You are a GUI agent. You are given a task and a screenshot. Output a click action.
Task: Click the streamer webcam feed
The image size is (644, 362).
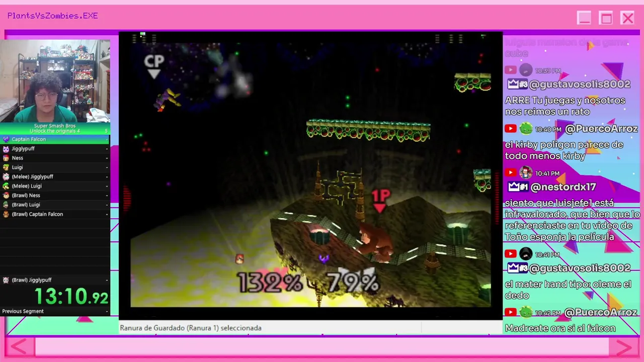[55, 81]
